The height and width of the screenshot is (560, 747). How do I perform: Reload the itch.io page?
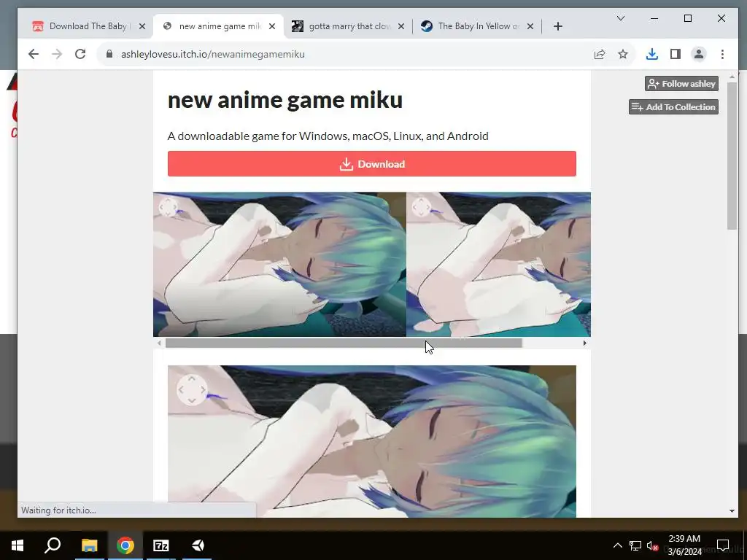(80, 54)
